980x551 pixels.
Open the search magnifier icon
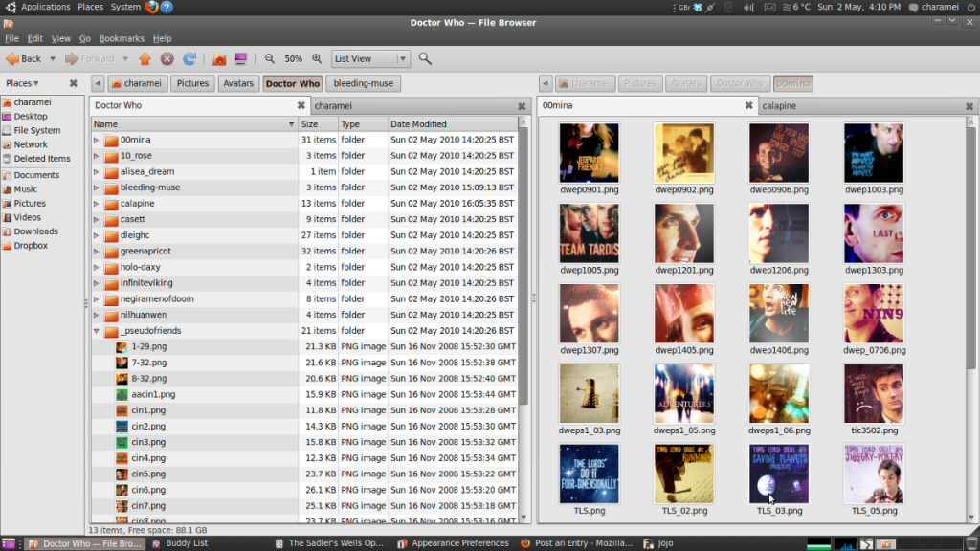[x=425, y=58]
